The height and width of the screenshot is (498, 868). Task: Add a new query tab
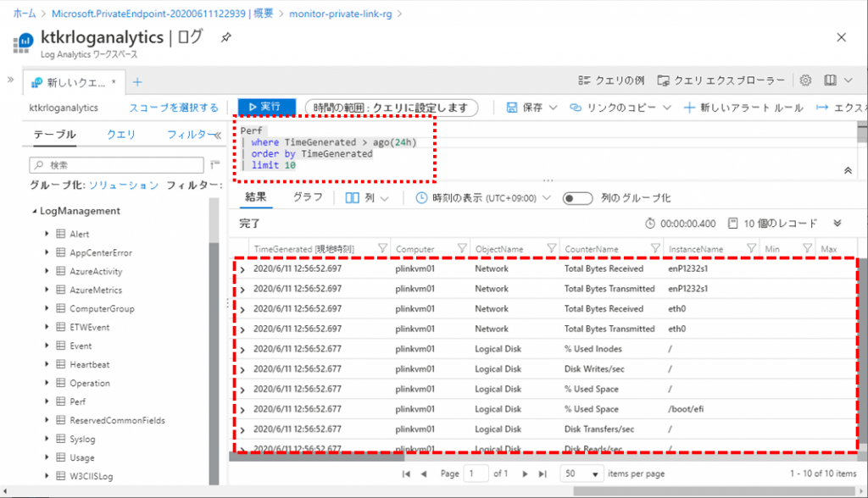click(137, 82)
